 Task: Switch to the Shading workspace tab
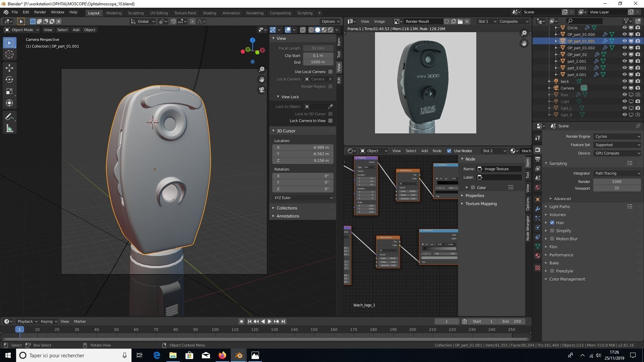click(209, 13)
